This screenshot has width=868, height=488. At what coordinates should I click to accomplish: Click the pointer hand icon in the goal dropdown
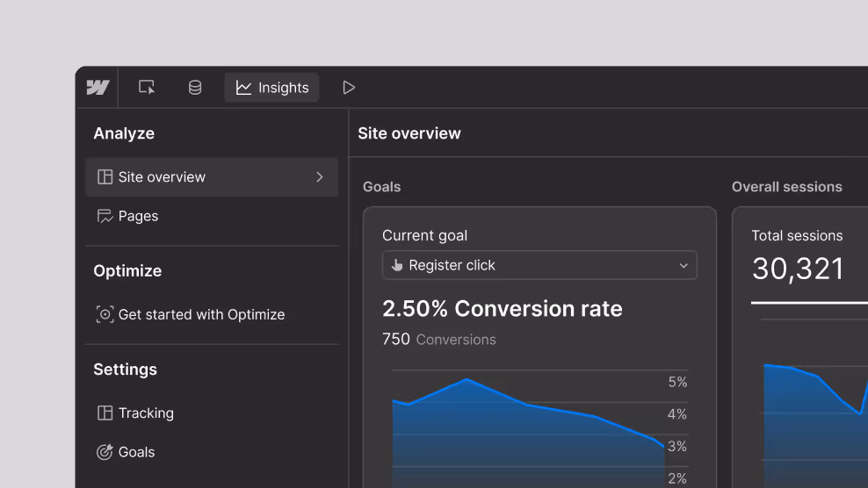pyautogui.click(x=397, y=265)
